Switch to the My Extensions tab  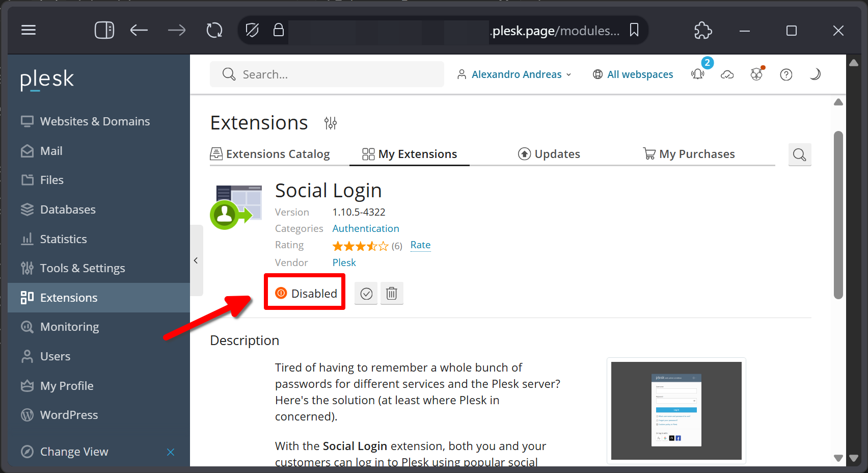(x=410, y=154)
